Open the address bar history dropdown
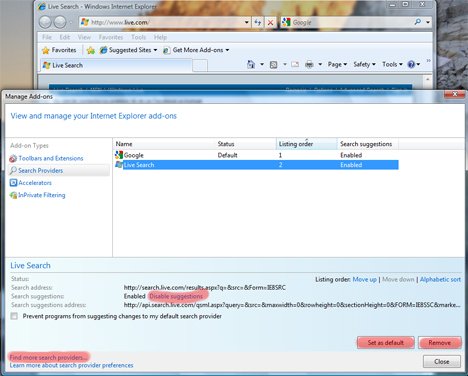 pos(247,23)
